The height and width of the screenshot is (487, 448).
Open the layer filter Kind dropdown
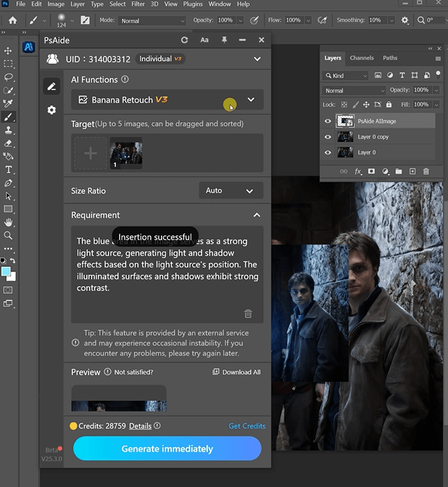pos(346,75)
